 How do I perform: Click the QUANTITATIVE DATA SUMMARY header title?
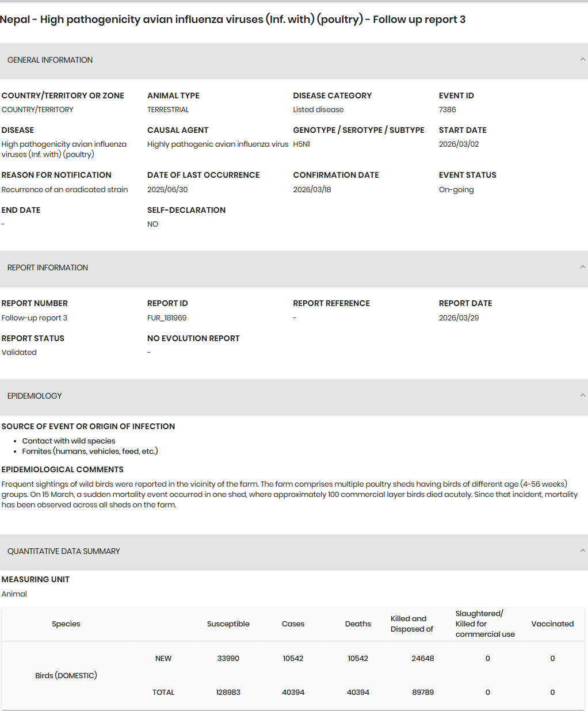click(64, 551)
